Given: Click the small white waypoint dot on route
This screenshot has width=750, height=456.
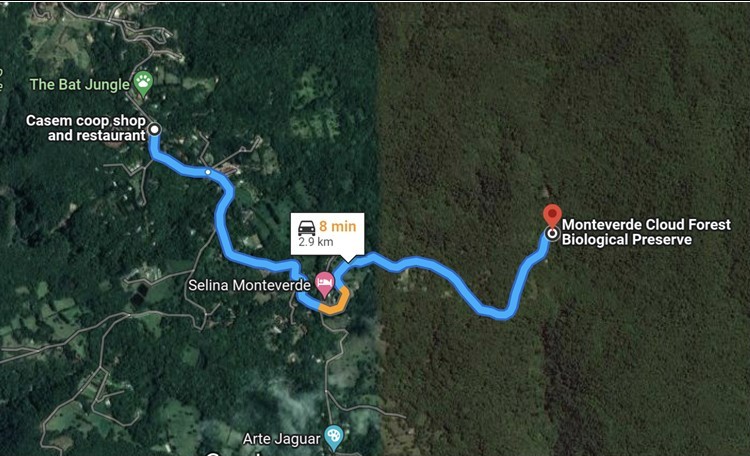Looking at the screenshot, I should (x=208, y=171).
